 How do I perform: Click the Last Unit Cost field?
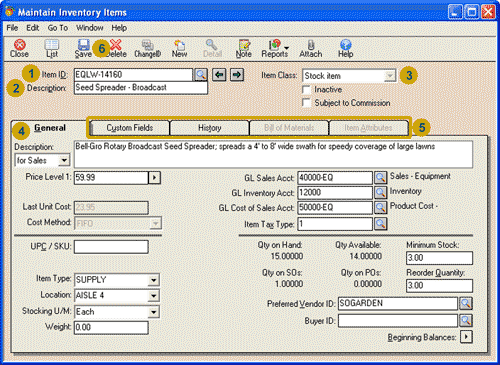(111, 207)
